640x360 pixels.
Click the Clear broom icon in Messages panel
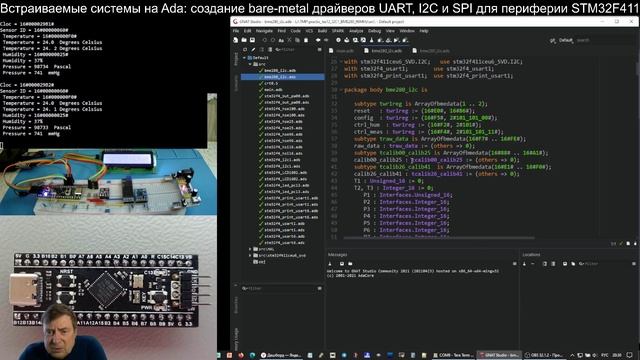(x=330, y=264)
